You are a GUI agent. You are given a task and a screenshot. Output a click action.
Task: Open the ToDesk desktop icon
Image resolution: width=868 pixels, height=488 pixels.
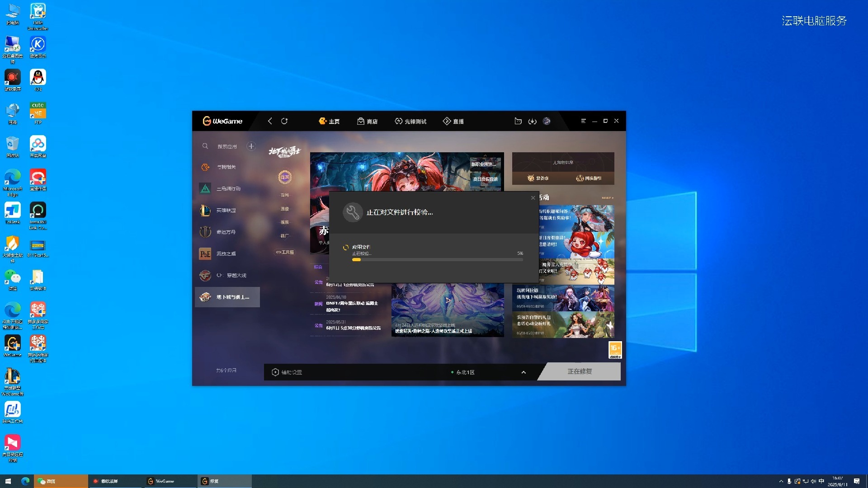tap(13, 213)
